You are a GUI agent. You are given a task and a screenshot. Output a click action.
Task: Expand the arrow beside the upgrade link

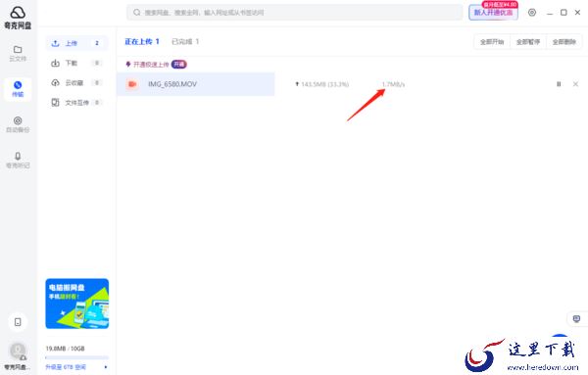coord(106,367)
